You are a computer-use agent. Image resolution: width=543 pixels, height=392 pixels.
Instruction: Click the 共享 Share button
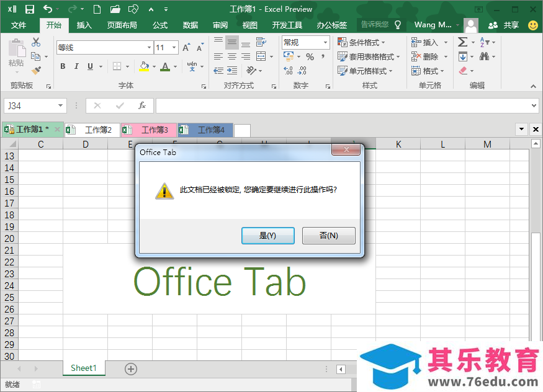tap(503, 25)
